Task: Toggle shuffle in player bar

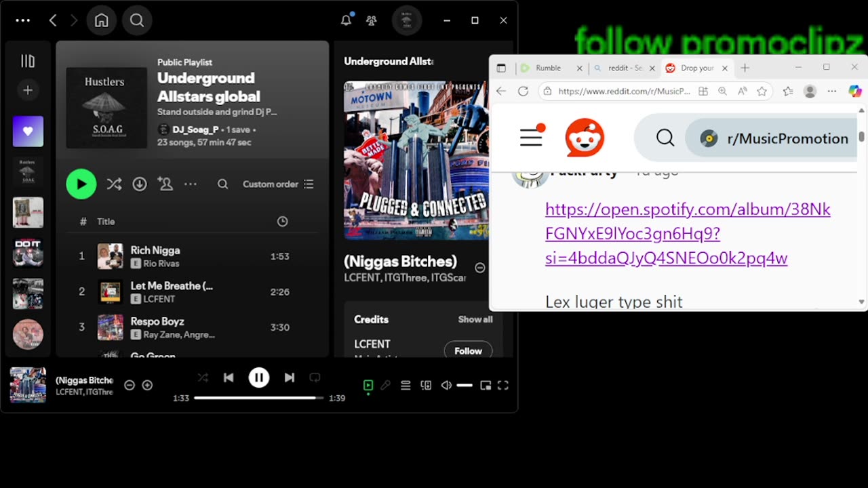Action: point(202,378)
